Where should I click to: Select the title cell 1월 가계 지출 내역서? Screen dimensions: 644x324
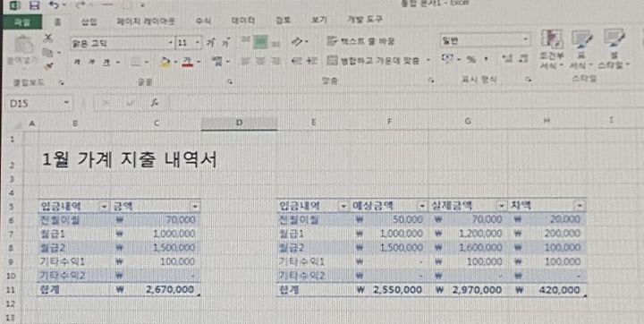click(x=130, y=160)
